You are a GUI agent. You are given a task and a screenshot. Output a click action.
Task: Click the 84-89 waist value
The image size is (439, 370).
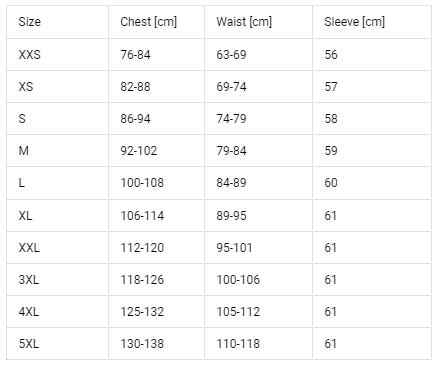pos(231,183)
